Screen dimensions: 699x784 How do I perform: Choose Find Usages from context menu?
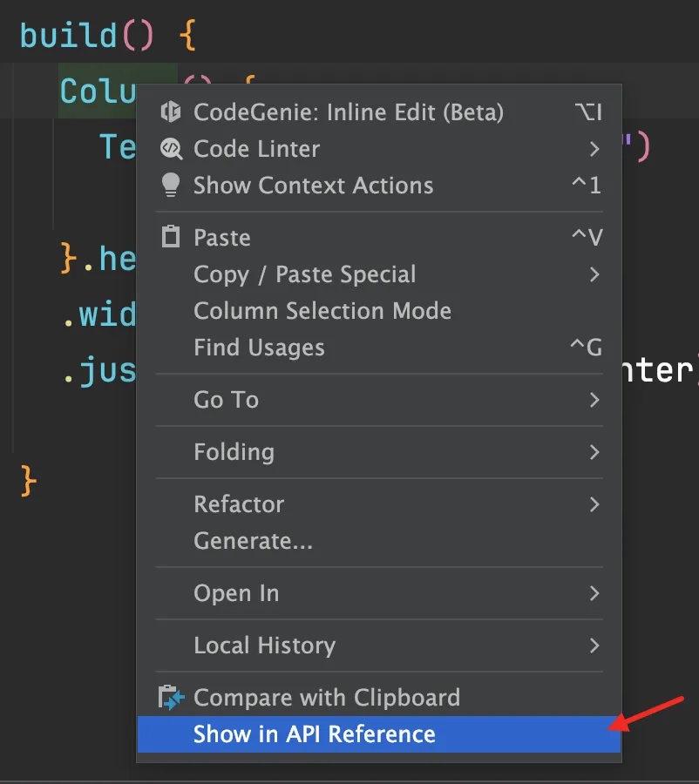[379, 347]
